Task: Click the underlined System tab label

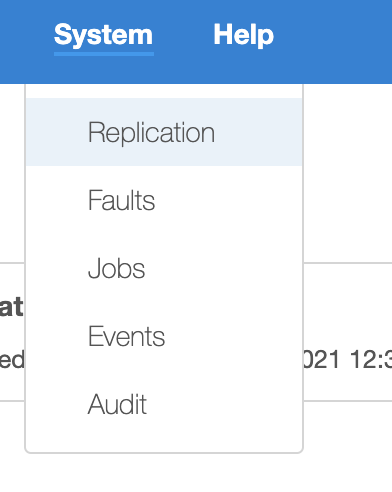Action: [104, 35]
